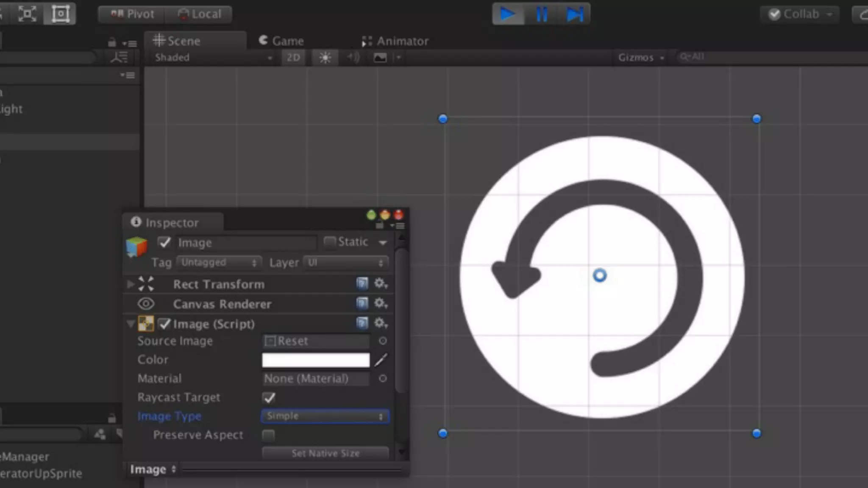Switch to the Animator tab

(x=395, y=41)
